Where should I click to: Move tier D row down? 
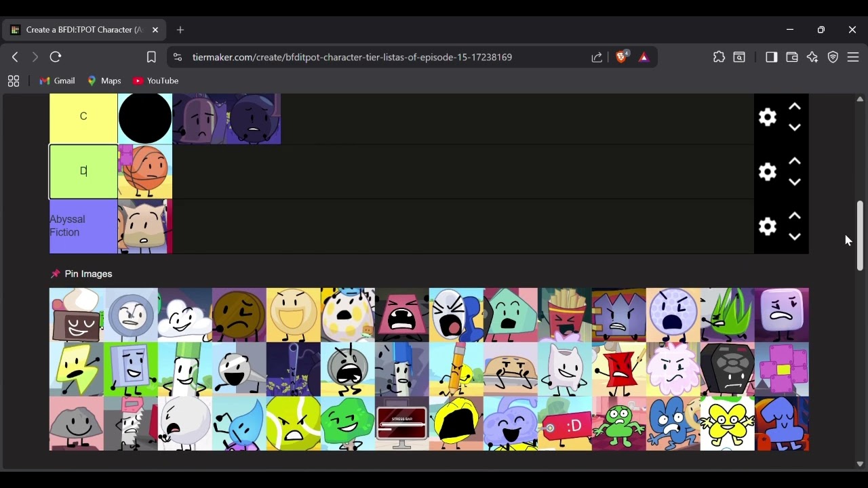[x=795, y=182]
